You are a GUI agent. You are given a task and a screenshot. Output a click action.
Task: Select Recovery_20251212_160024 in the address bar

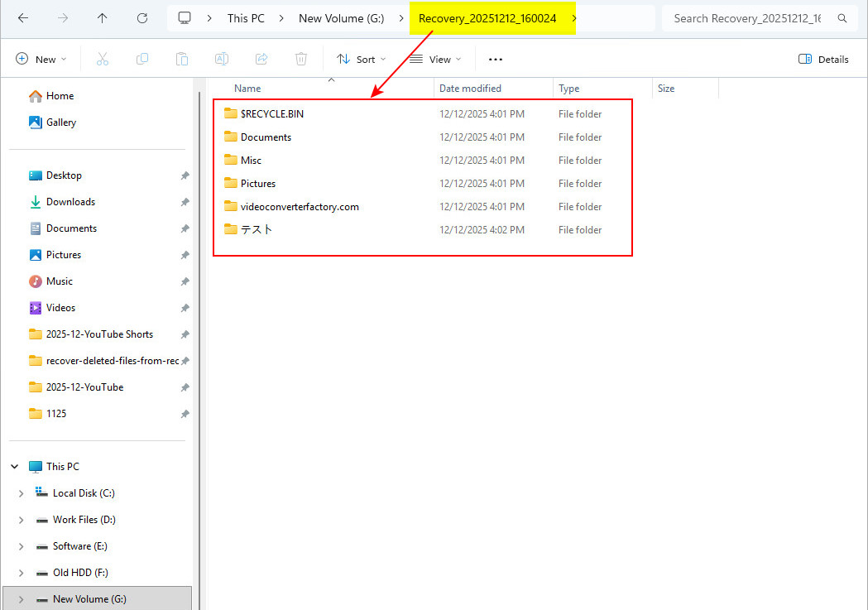(x=488, y=17)
